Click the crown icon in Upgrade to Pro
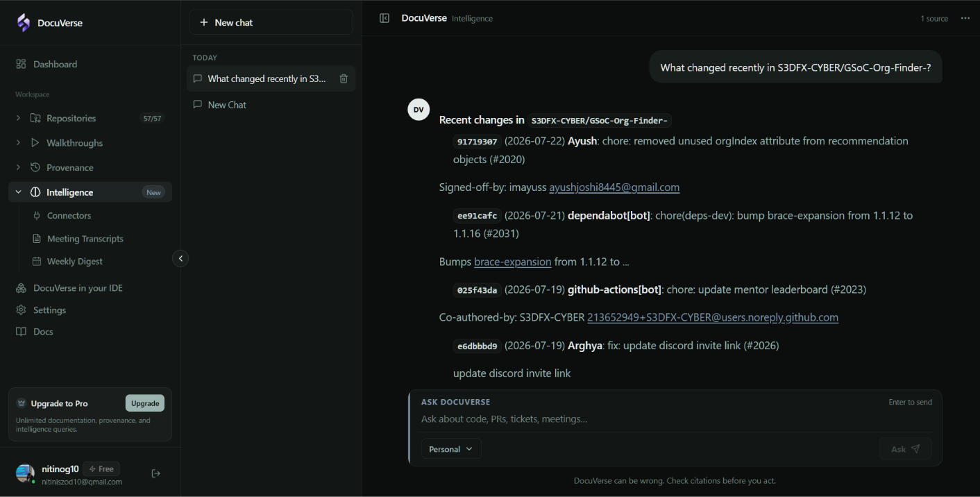980x497 pixels. pos(22,403)
